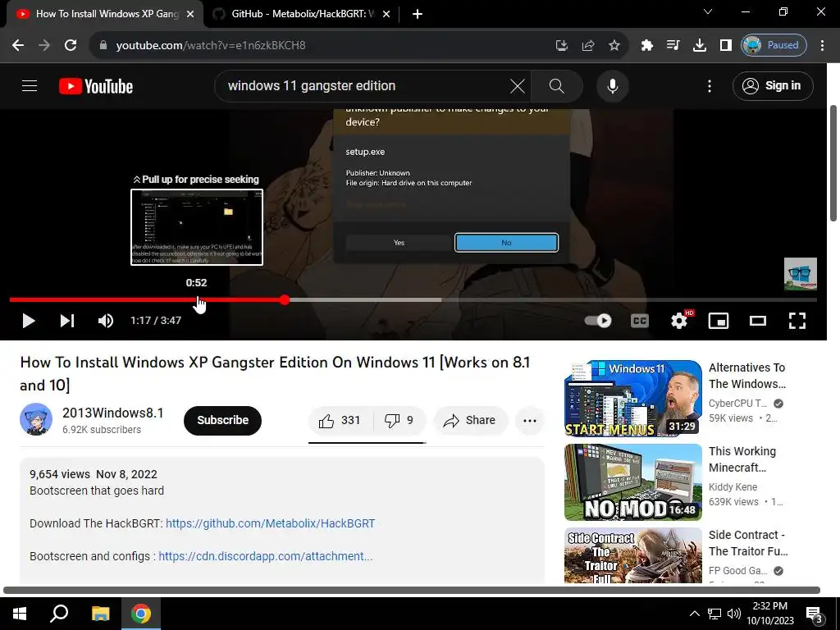840x630 pixels.
Task: Skip to the next video
Action: pos(67,321)
